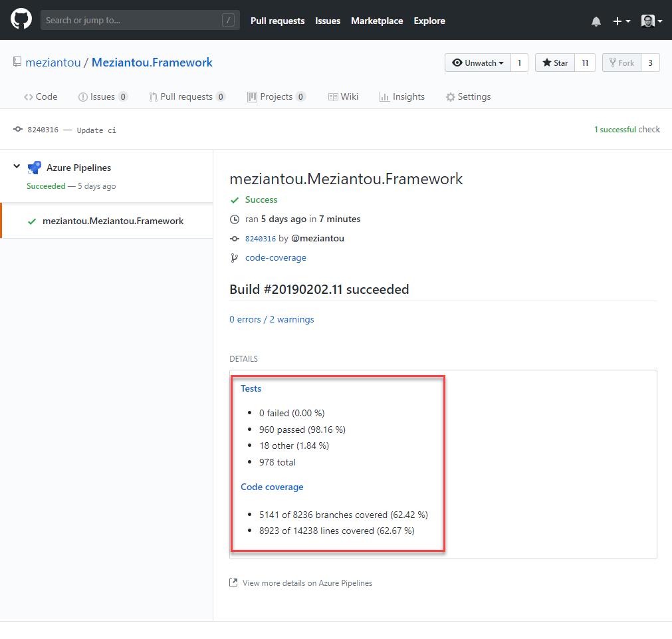
Task: Switch to the Code tab
Action: (x=41, y=96)
